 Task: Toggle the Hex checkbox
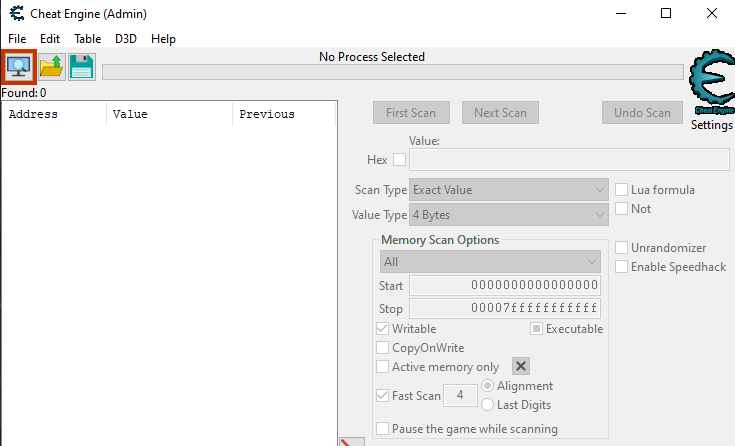tap(399, 160)
